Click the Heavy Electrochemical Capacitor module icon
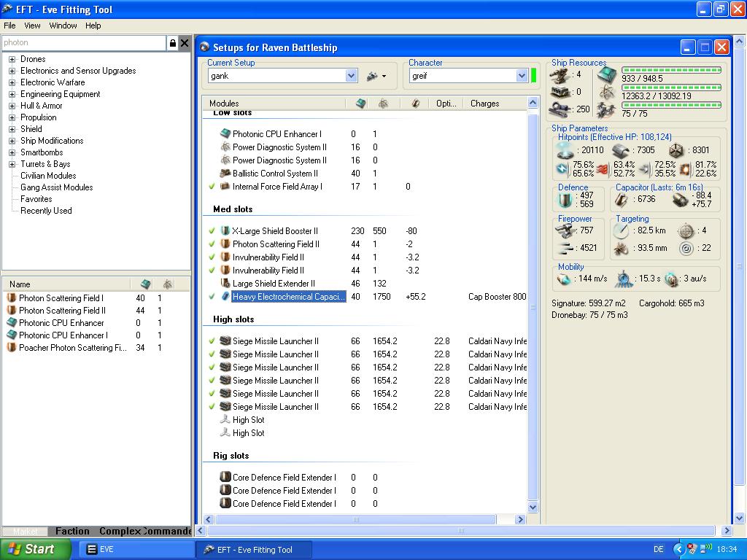747x560 pixels. (x=225, y=297)
